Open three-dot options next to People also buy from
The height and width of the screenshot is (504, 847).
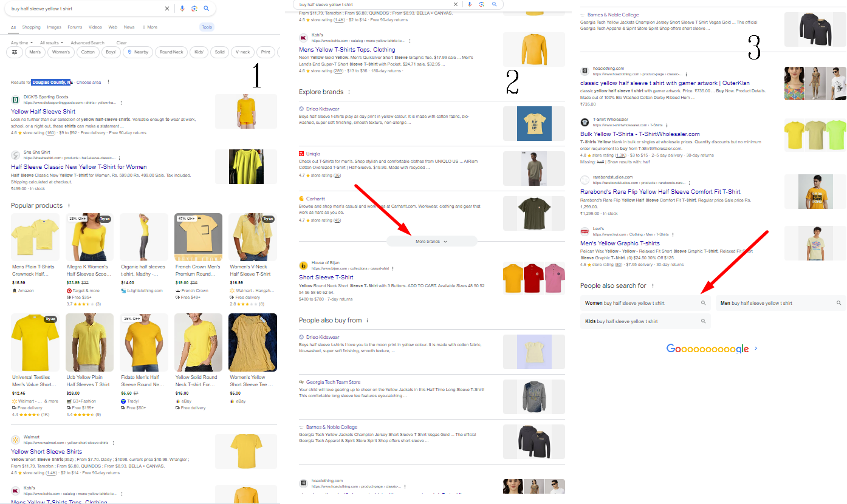click(367, 321)
